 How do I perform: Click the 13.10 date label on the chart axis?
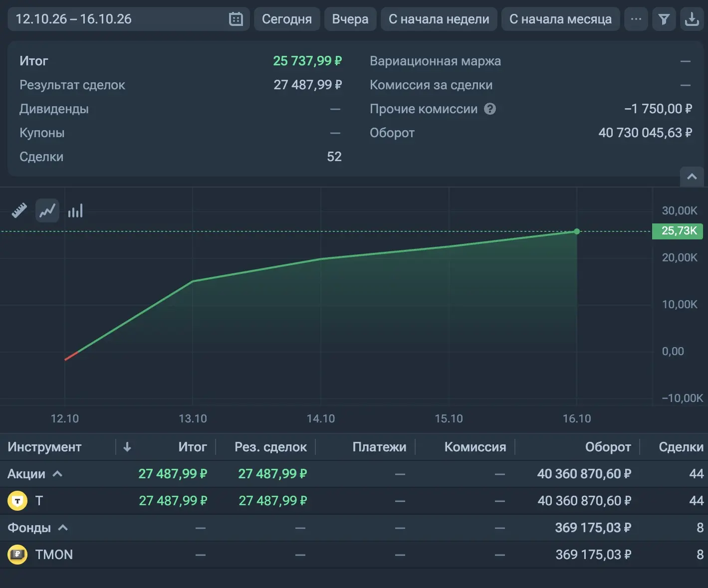coord(193,418)
